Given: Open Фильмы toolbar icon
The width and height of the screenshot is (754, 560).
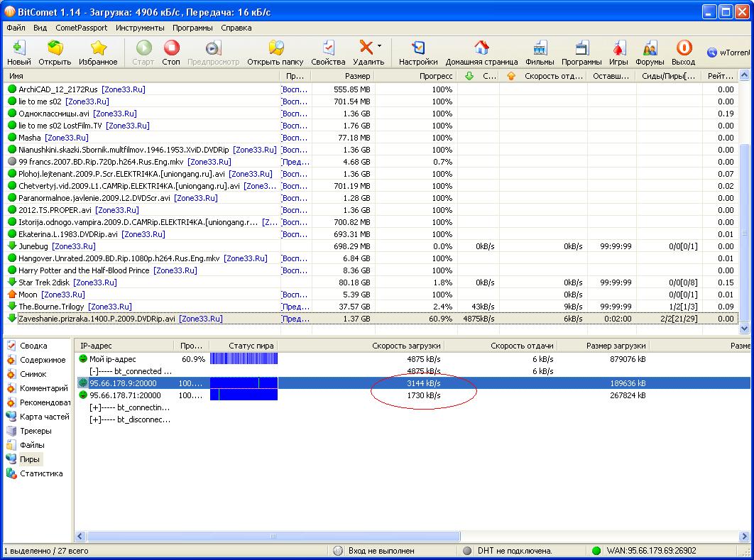Looking at the screenshot, I should pyautogui.click(x=540, y=48).
